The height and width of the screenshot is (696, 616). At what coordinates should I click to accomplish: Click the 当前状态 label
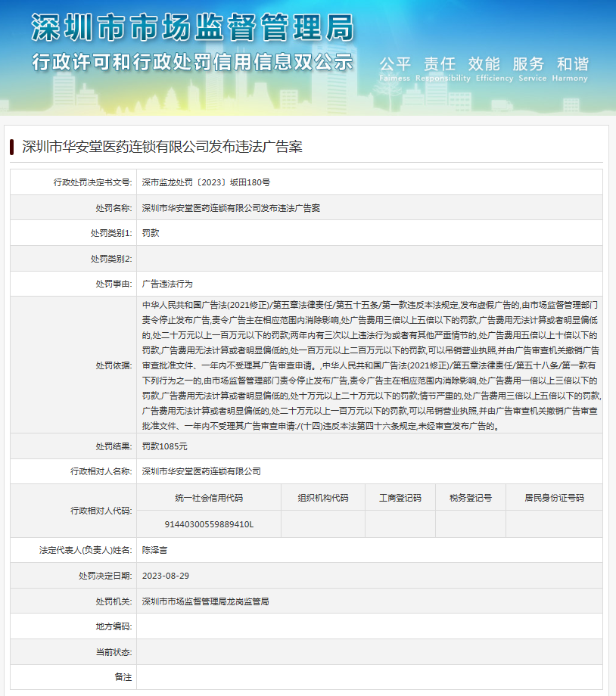tap(114, 652)
